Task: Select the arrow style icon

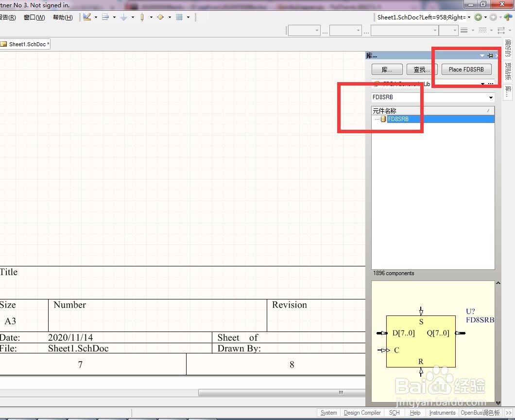Action: tap(501, 30)
